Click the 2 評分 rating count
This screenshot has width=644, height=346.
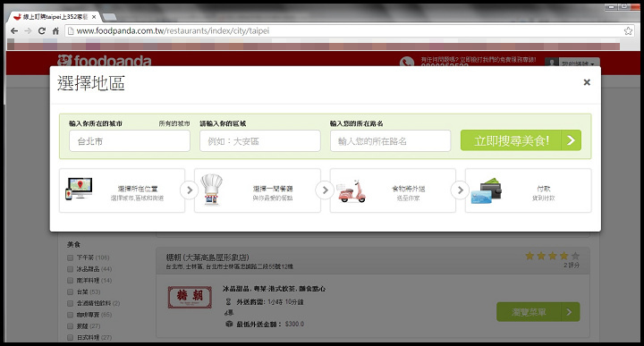(572, 266)
